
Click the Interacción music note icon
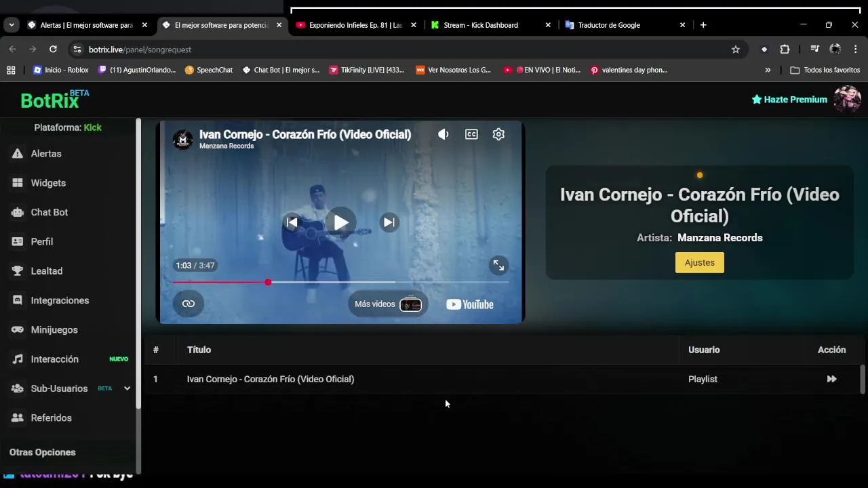(x=18, y=359)
